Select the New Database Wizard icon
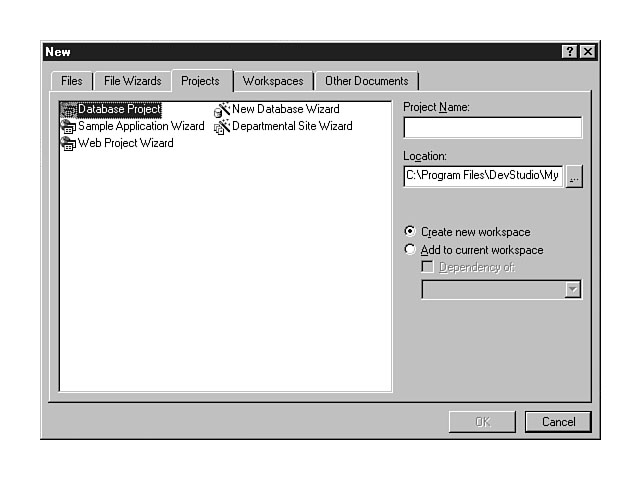The width and height of the screenshot is (640, 480). [x=222, y=110]
